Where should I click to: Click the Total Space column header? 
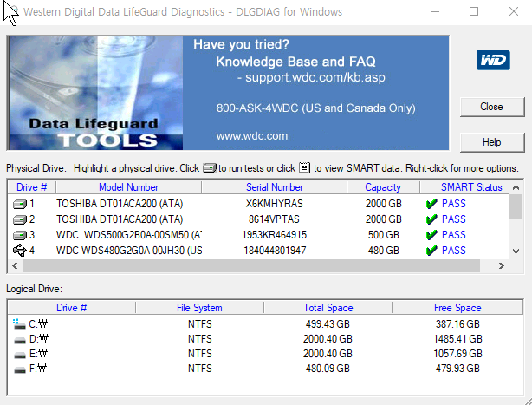coord(328,308)
